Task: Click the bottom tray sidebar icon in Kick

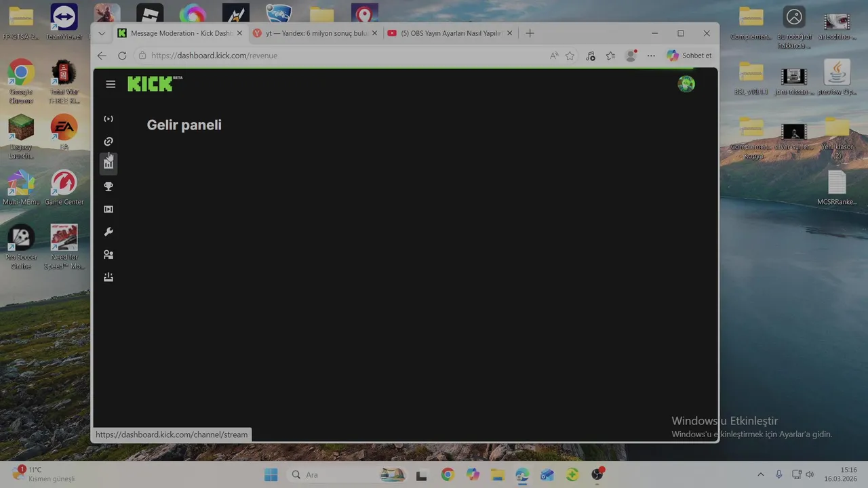Action: tap(108, 277)
